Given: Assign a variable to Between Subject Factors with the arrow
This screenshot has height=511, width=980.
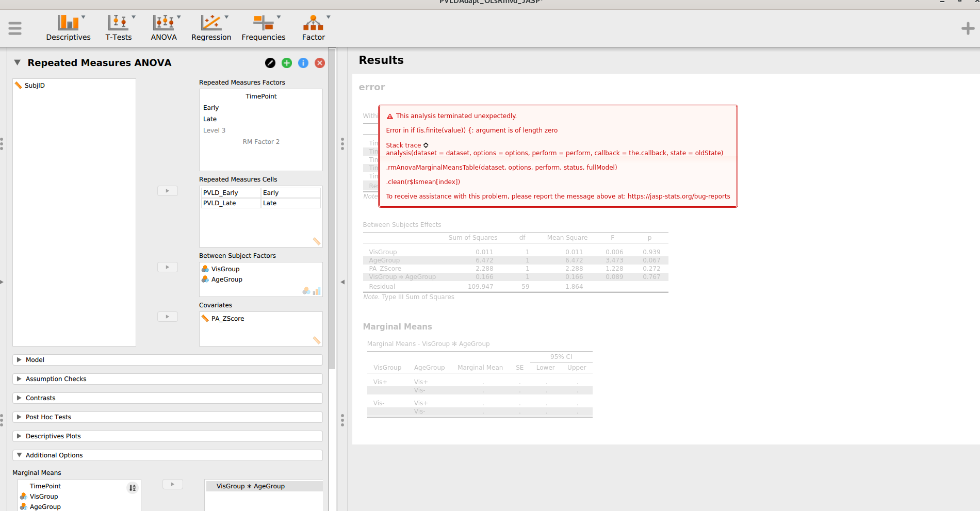Looking at the screenshot, I should 167,267.
